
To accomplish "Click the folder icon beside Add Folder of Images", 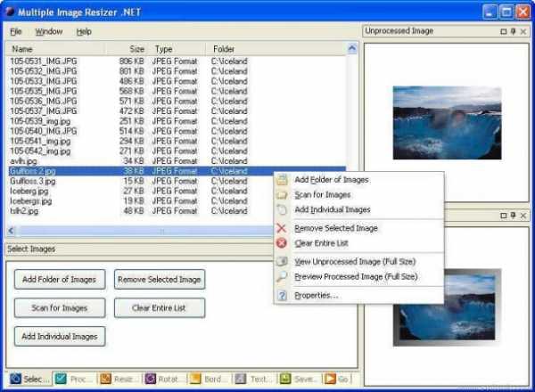I will tap(283, 180).
